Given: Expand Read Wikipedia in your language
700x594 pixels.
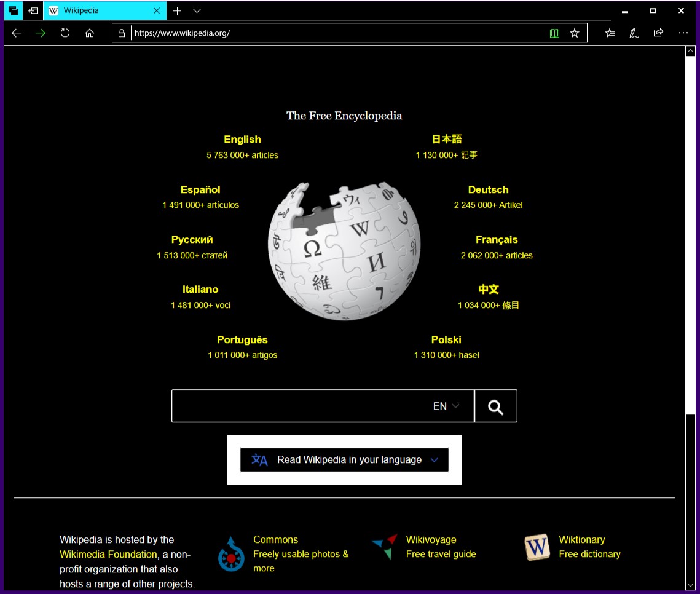Looking at the screenshot, I should coord(344,460).
